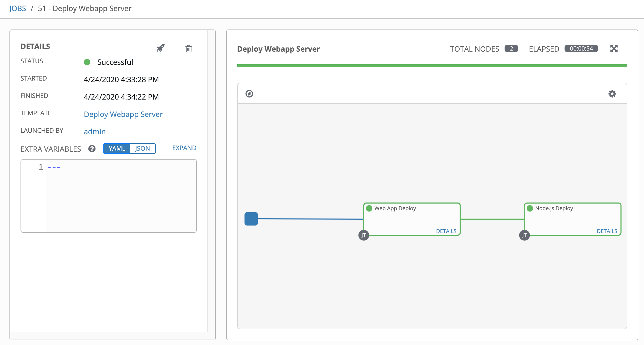Viewport: 644px width, 345px height.
Task: Open the extra variables help icon
Action: [x=92, y=149]
